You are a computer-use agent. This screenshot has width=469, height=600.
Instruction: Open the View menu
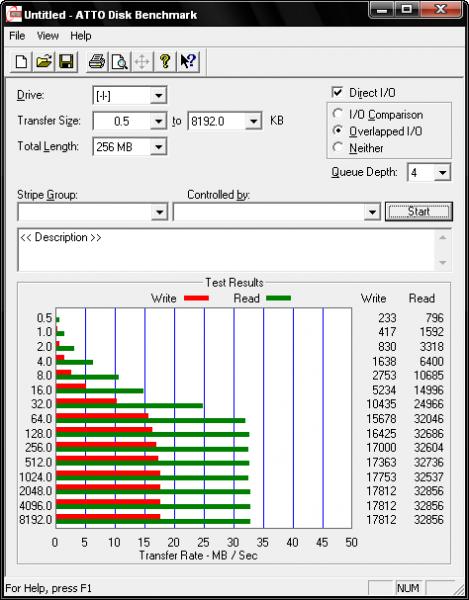click(48, 36)
